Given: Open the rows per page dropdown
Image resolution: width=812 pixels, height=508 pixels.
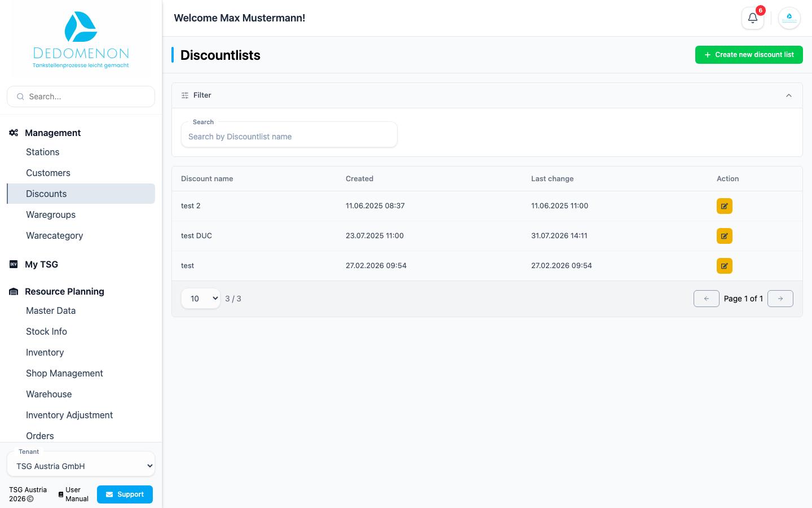Looking at the screenshot, I should pyautogui.click(x=201, y=299).
